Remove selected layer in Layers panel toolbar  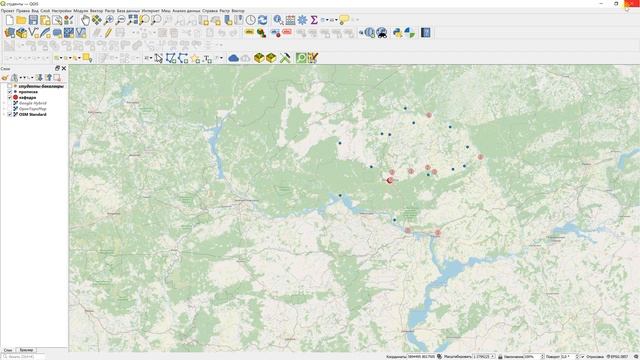click(57, 77)
